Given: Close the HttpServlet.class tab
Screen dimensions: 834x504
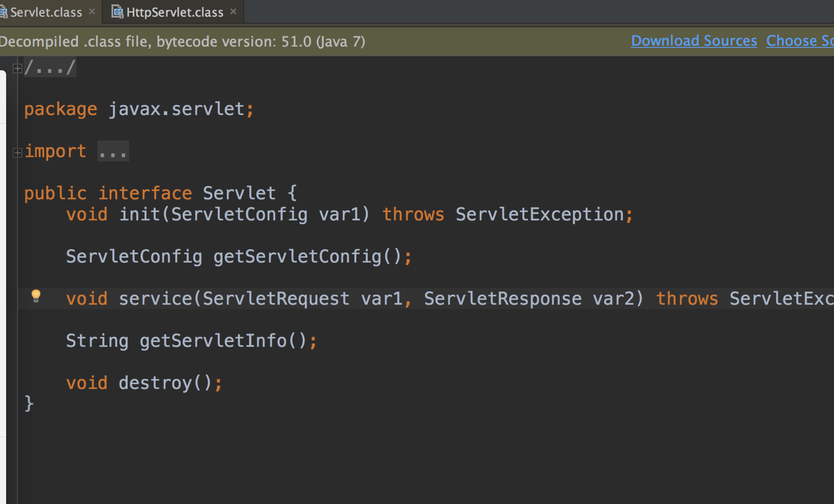Looking at the screenshot, I should pos(233,11).
